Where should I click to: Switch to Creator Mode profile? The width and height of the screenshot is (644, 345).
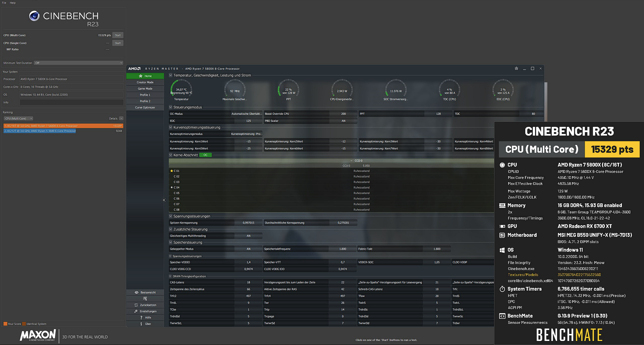(145, 82)
